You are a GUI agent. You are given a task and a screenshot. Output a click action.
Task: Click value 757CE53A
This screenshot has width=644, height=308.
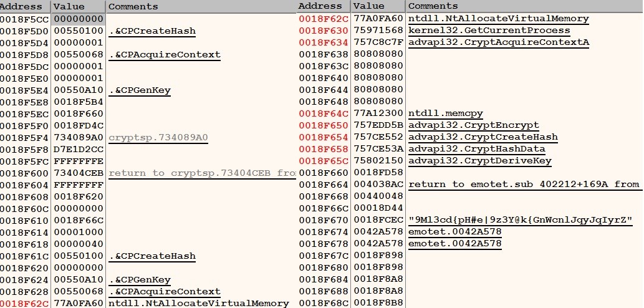[x=378, y=149]
